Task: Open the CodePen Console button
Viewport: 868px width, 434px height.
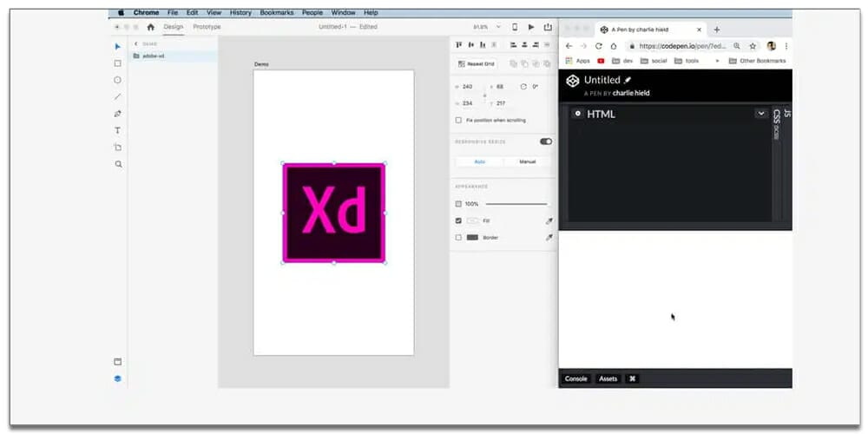Action: (575, 379)
